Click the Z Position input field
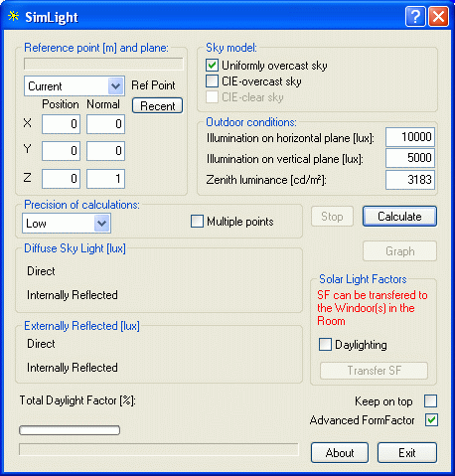This screenshot has width=455, height=476. (61, 179)
